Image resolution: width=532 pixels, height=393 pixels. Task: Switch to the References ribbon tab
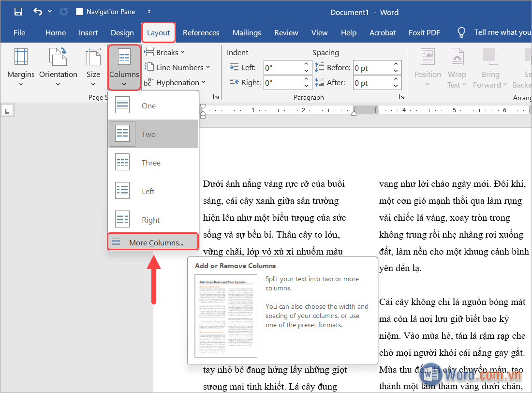click(201, 32)
